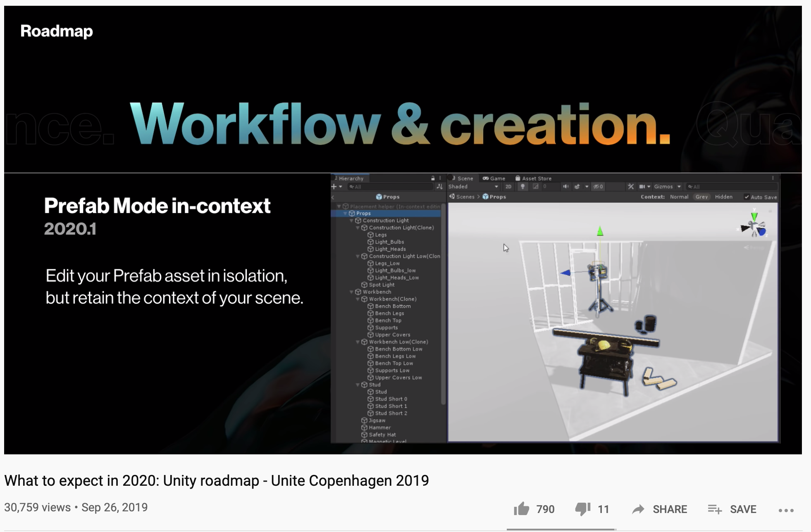
Task: Click the green Y-axis move arrow
Action: point(600,231)
